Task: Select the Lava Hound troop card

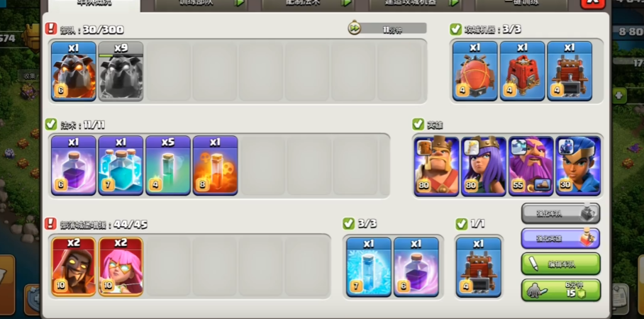Action: tap(74, 71)
